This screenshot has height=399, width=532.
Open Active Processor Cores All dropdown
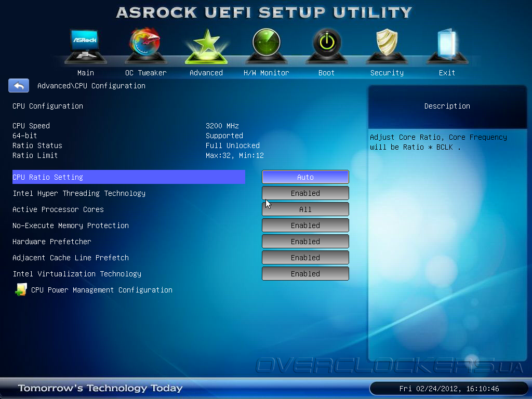tap(305, 209)
